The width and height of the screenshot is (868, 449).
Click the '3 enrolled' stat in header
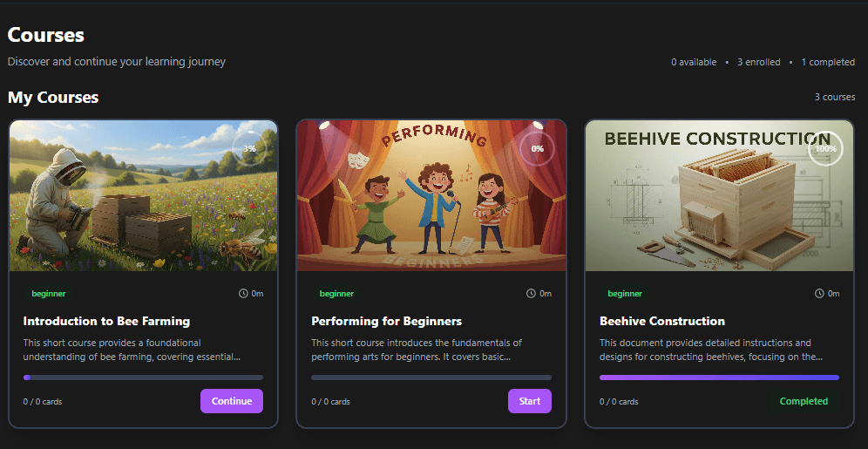point(758,63)
